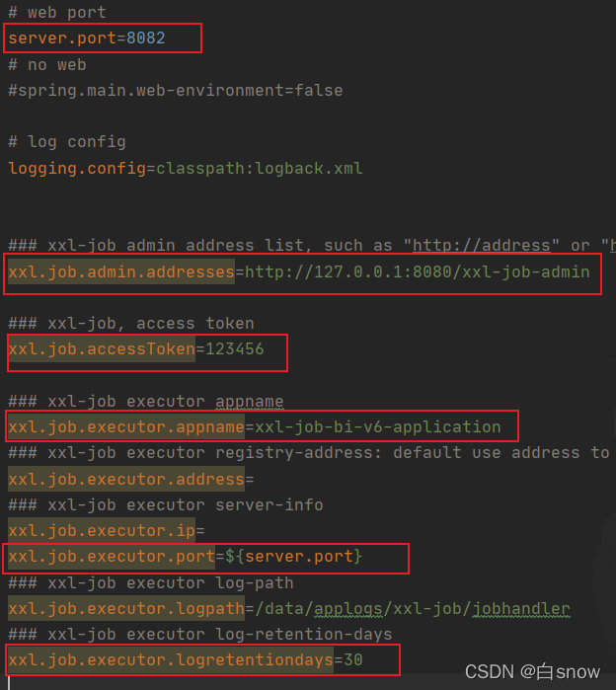
Task: Click the '# log config' comment
Action: (x=67, y=142)
